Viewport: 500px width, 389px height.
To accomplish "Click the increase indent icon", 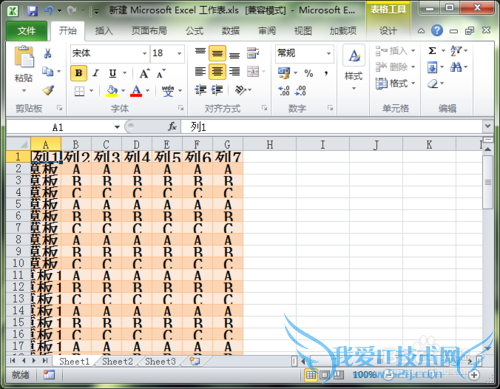I will pos(217,90).
